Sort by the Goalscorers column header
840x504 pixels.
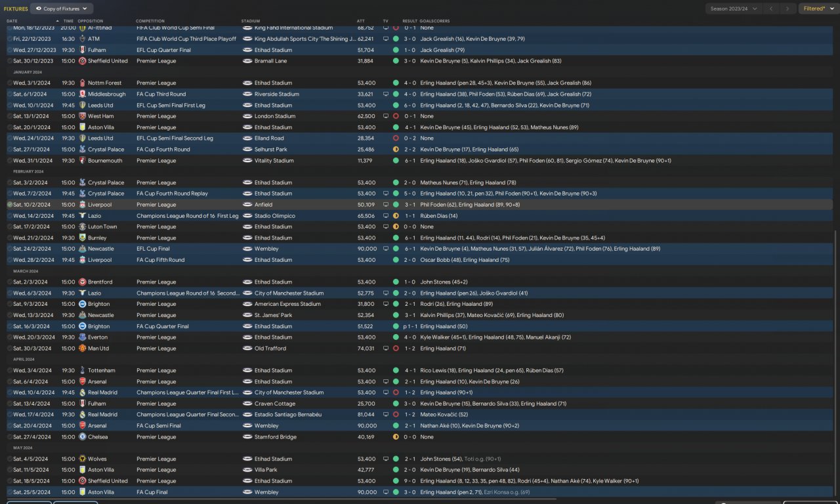pyautogui.click(x=435, y=21)
